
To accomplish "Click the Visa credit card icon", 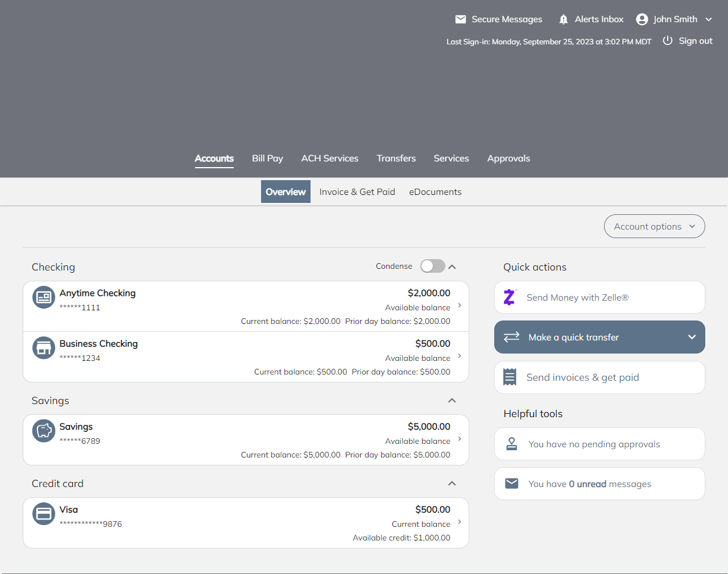I will click(44, 514).
